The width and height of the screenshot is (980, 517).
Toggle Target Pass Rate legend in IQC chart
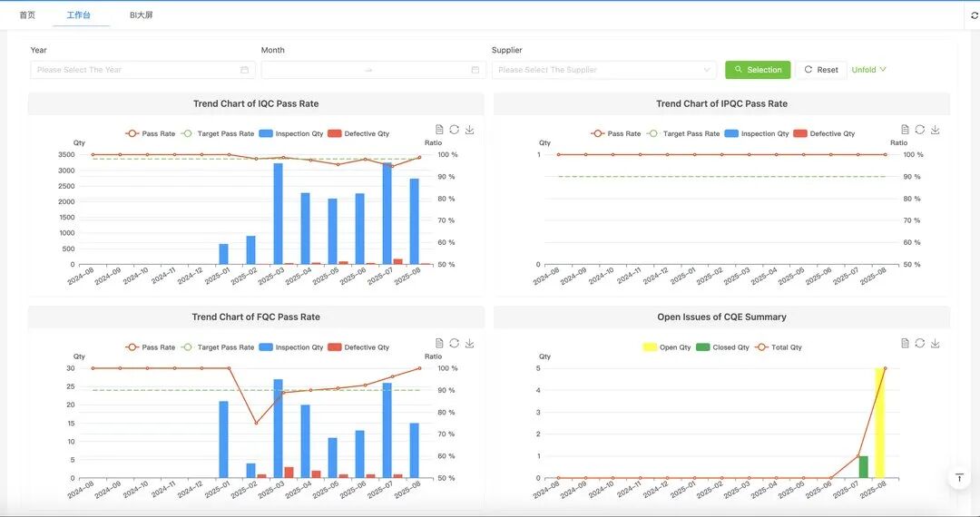tap(218, 133)
